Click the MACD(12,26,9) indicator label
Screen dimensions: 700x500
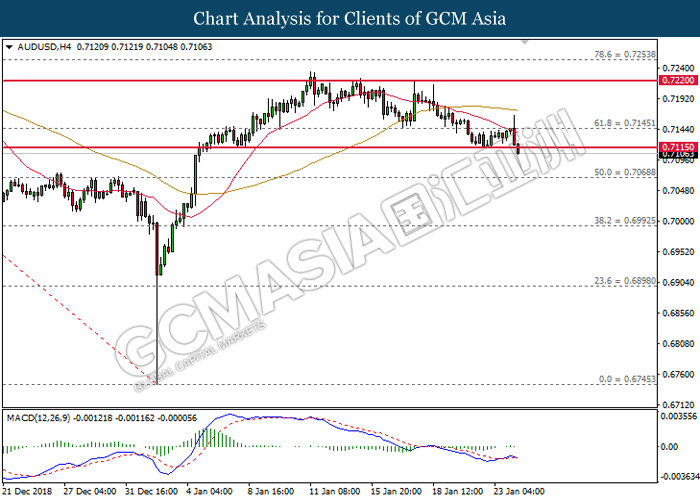click(x=38, y=418)
